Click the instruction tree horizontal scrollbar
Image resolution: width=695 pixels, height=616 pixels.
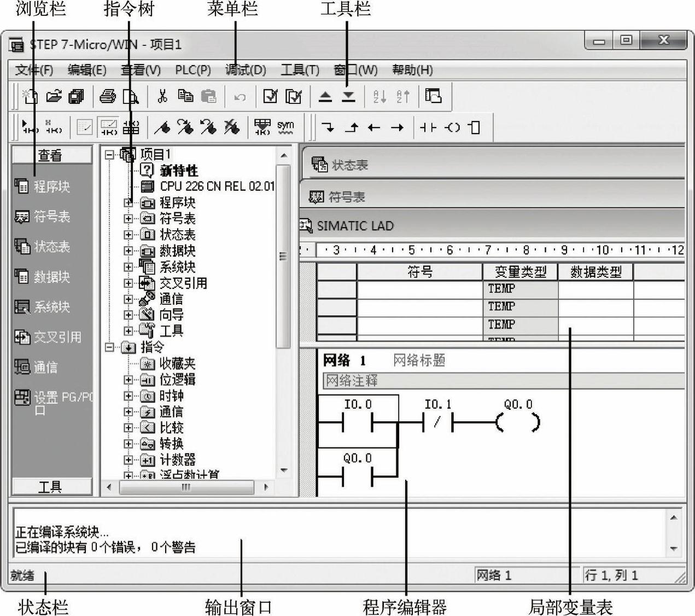click(x=186, y=487)
